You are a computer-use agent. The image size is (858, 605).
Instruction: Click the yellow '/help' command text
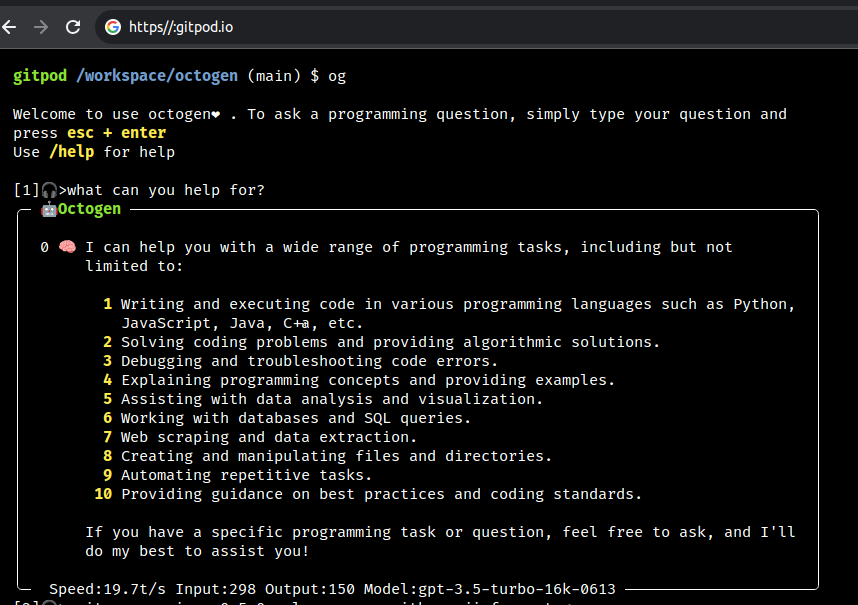tap(72, 152)
